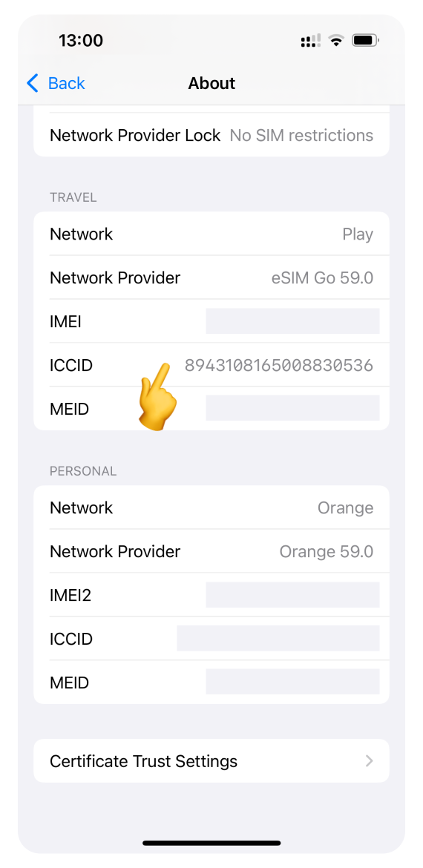Tap the Network Provider Lock row
The width and height of the screenshot is (423, 868).
[x=211, y=135]
